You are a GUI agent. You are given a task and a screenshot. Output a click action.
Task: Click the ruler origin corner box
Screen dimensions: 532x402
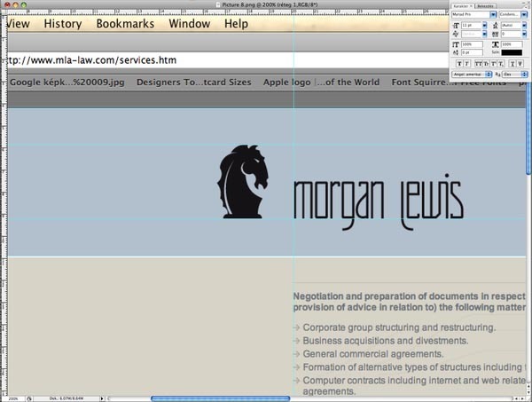tap(4, 12)
